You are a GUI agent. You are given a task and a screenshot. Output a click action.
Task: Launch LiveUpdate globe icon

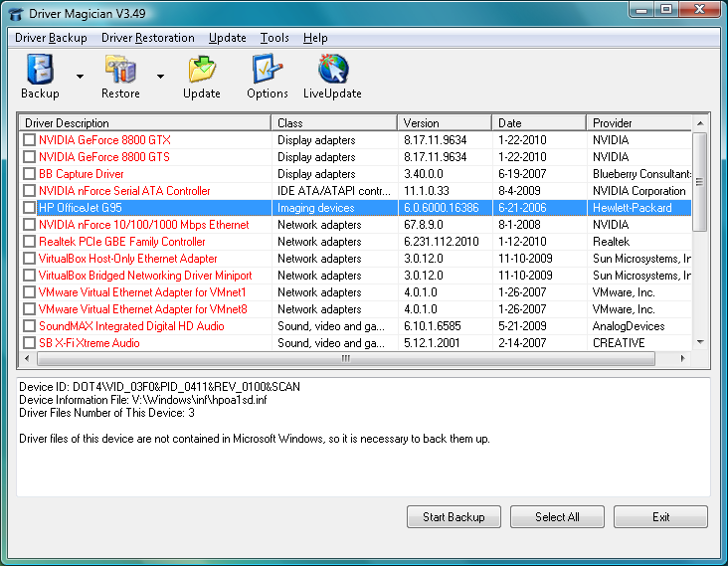pos(332,71)
